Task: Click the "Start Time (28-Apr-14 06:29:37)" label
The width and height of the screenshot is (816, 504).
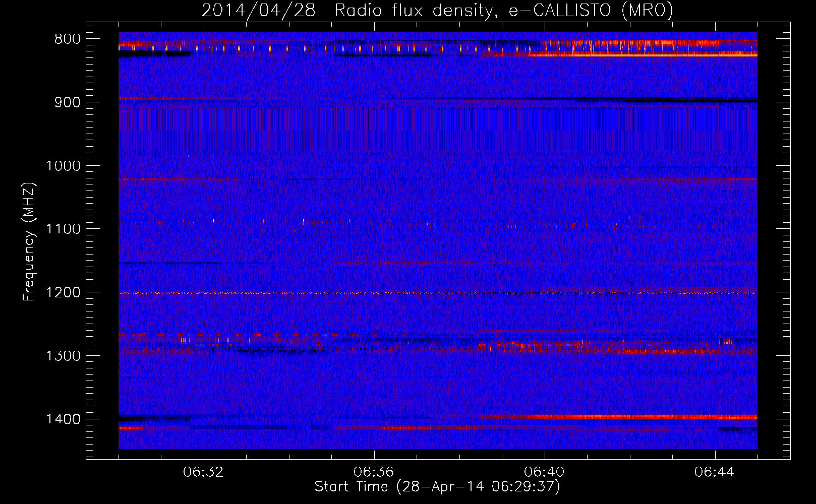Action: (437, 487)
